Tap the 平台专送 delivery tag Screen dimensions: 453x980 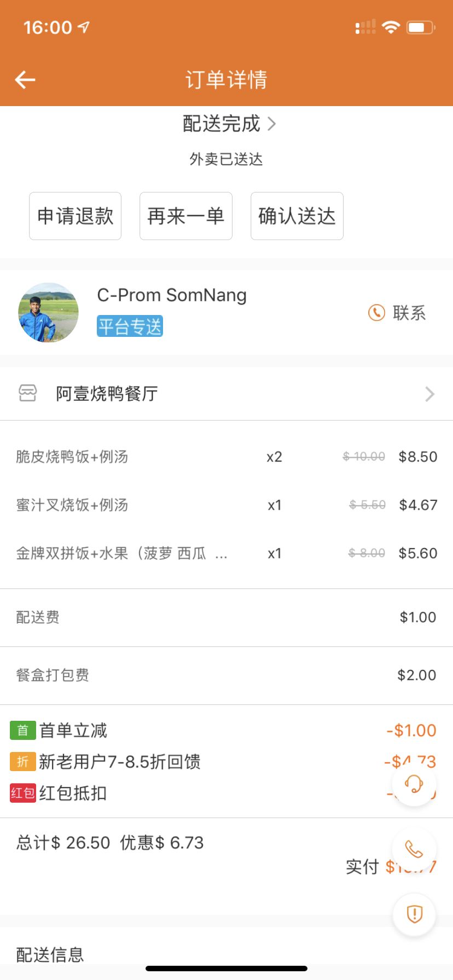130,326
